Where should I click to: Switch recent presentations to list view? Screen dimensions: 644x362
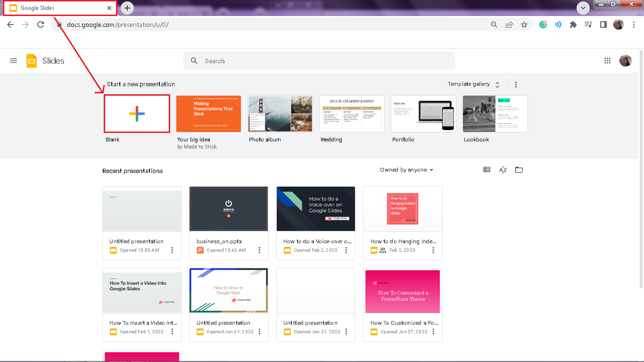tap(486, 169)
